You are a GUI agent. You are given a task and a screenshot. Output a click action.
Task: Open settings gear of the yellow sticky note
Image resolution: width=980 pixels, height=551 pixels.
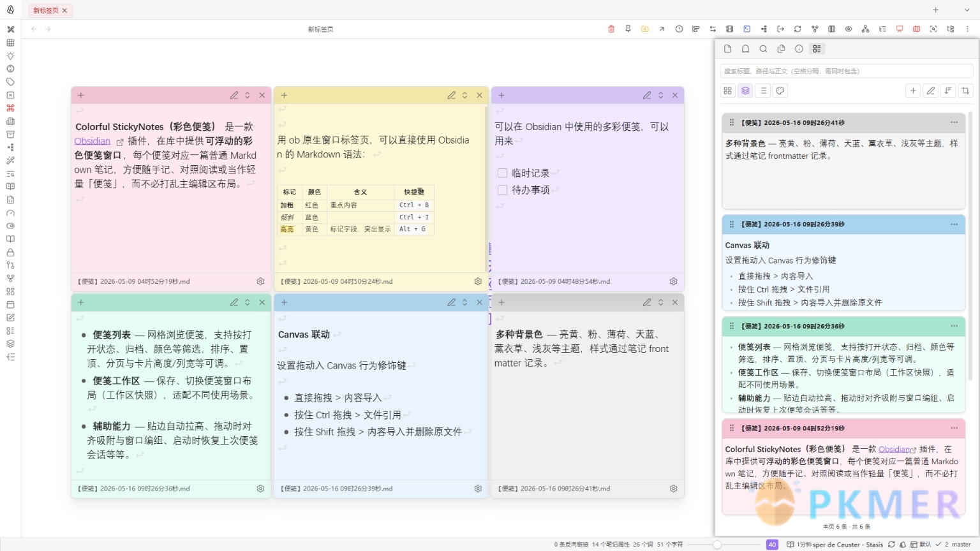[478, 281]
